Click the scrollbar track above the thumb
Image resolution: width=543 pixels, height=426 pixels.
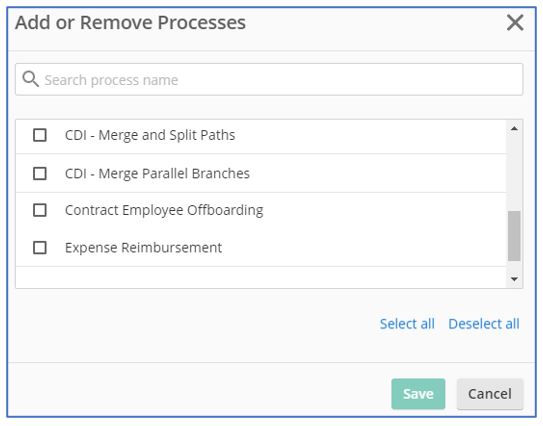click(514, 173)
